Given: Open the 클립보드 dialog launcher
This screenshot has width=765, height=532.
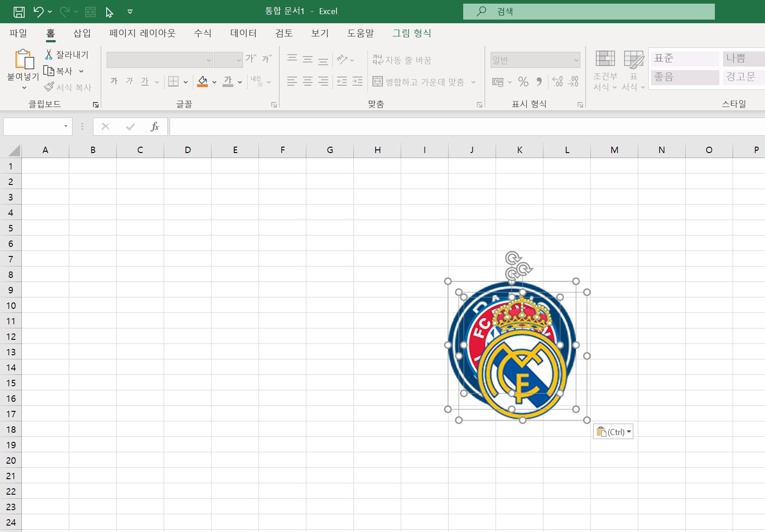Looking at the screenshot, I should 96,105.
